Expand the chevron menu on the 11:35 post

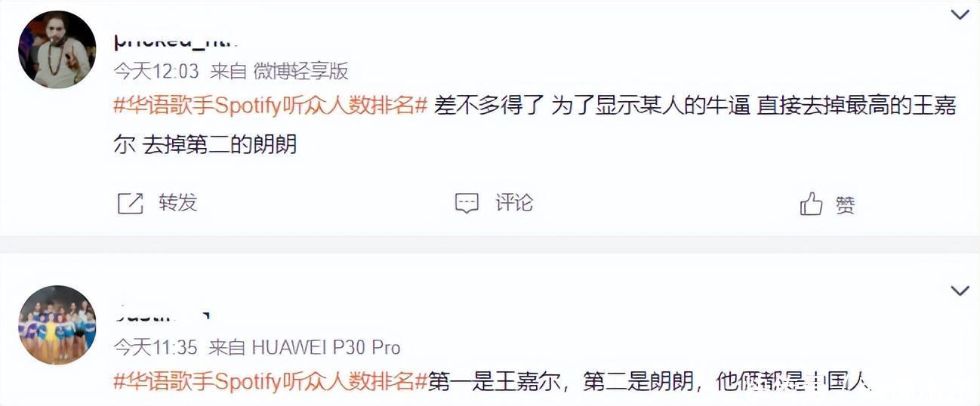pos(960,291)
